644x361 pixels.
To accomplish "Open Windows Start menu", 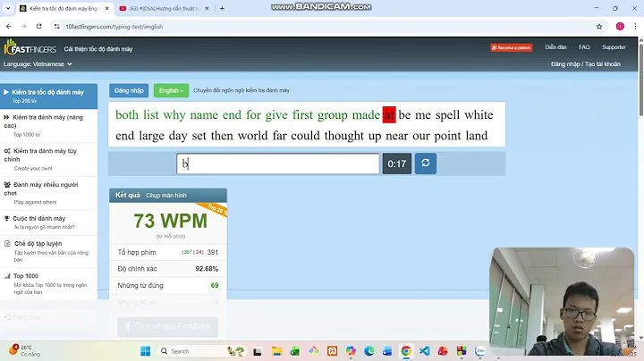I will [146, 351].
